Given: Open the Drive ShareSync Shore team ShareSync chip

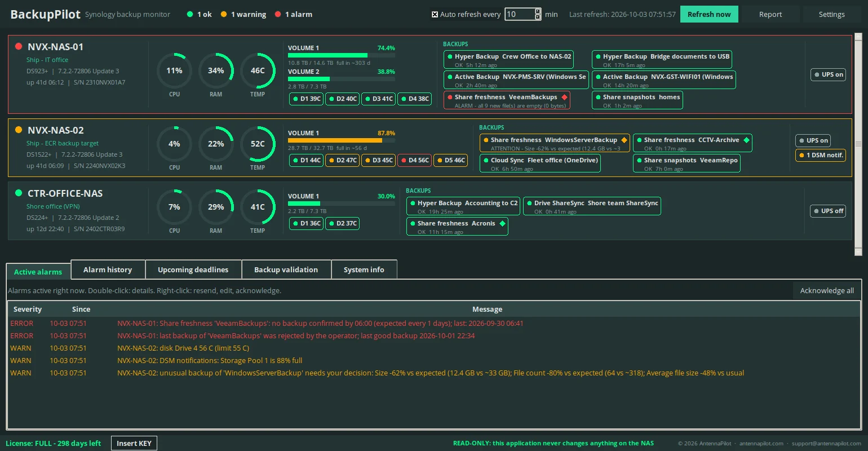Looking at the screenshot, I should click(592, 206).
